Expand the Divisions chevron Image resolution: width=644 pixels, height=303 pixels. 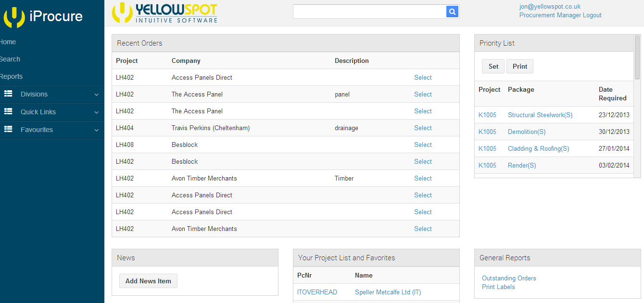[x=96, y=95]
